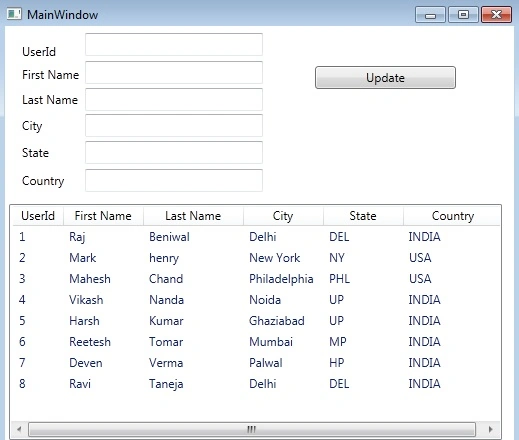Click the UserId column header in the grid

38,216
